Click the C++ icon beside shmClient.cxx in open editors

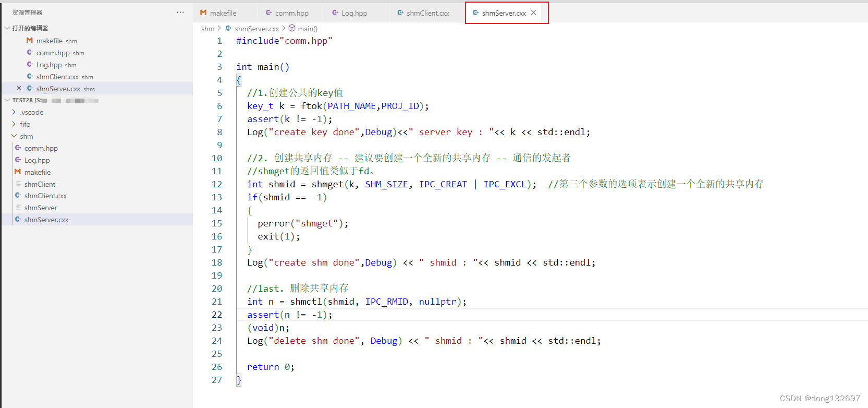point(30,77)
